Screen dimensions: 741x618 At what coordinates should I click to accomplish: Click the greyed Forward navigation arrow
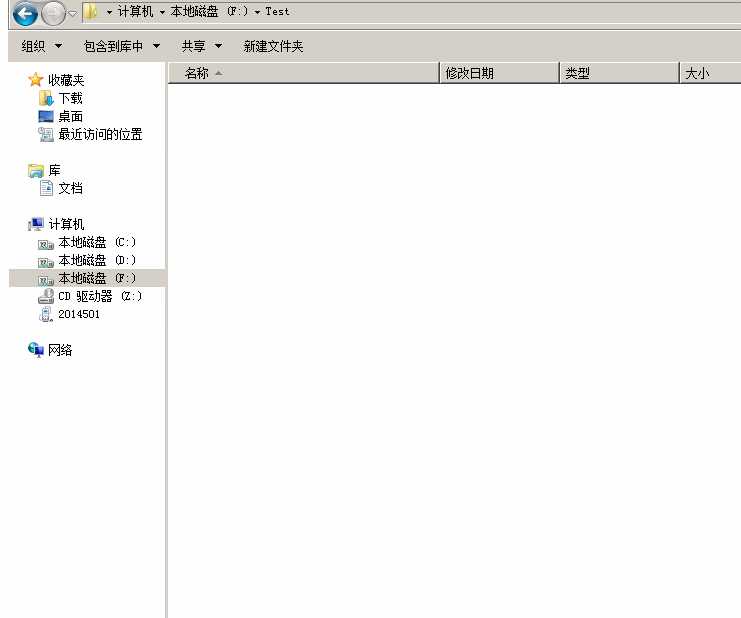point(53,13)
